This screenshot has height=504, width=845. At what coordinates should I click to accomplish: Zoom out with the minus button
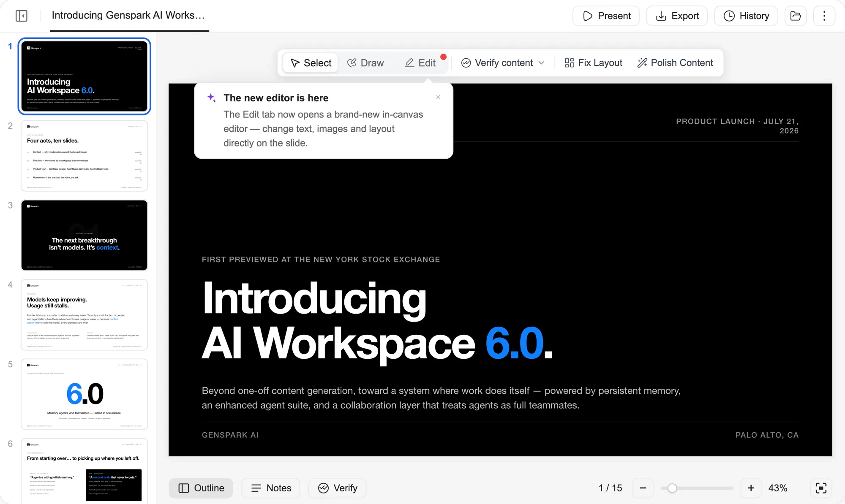pos(643,488)
